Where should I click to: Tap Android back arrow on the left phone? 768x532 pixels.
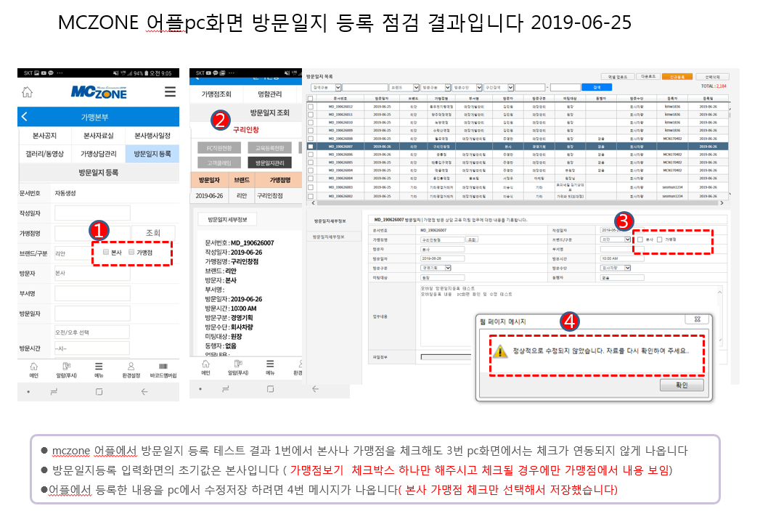pyautogui.click(x=144, y=391)
